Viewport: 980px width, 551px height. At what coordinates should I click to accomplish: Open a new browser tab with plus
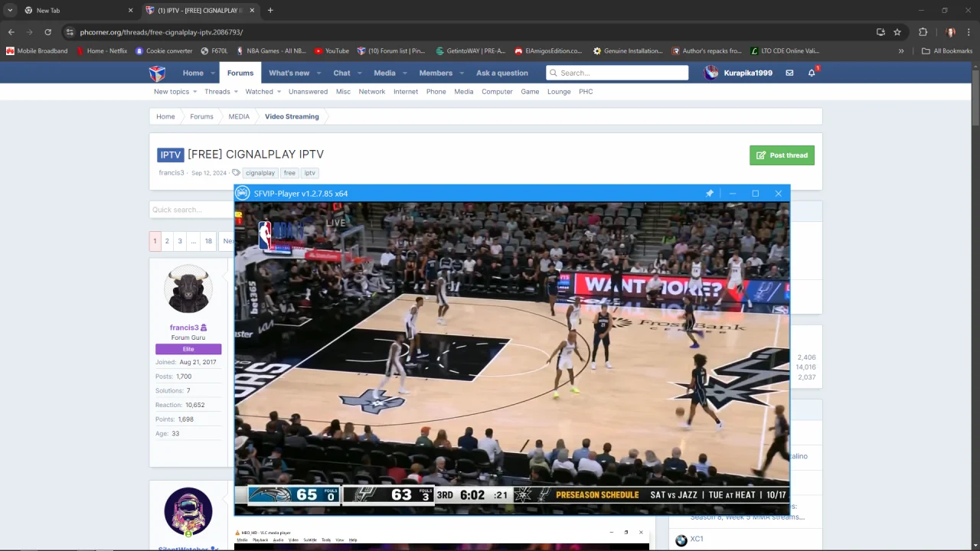tap(270, 10)
